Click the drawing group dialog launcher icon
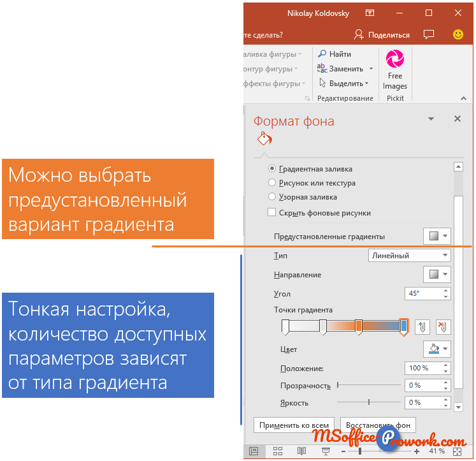The image size is (476, 461). (307, 98)
